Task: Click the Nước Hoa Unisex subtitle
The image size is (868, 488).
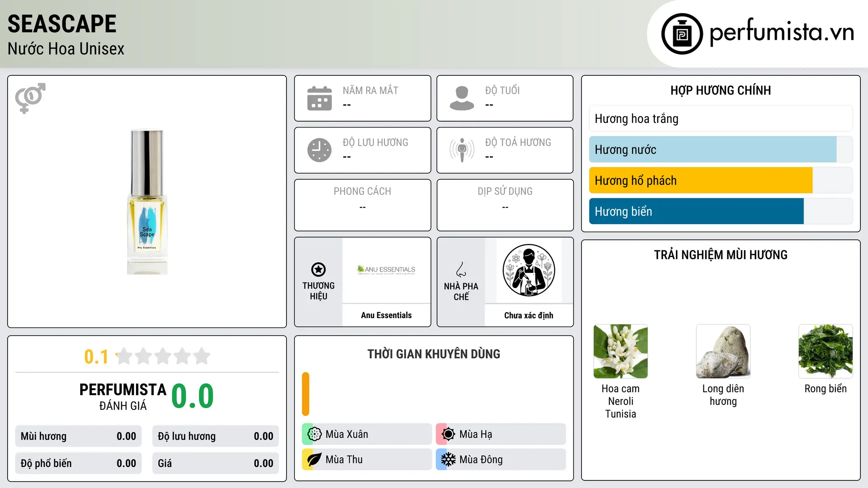Action: tap(66, 49)
